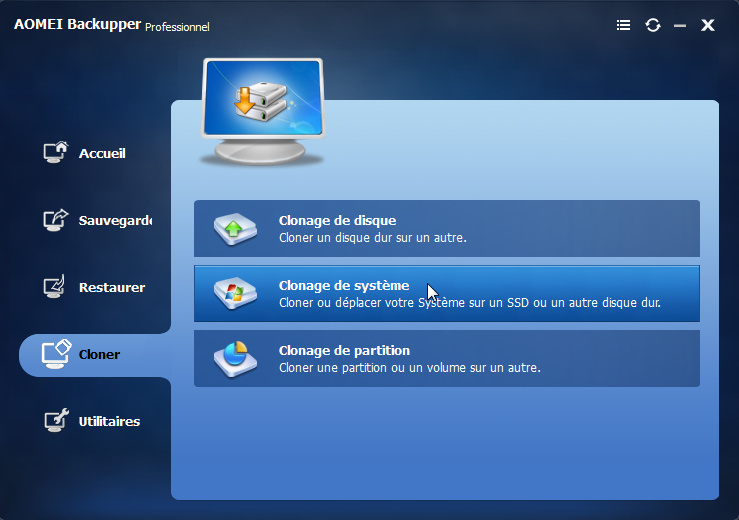
Task: Click text 'Cloner un disque dur sur un autre.'
Action: click(373, 238)
